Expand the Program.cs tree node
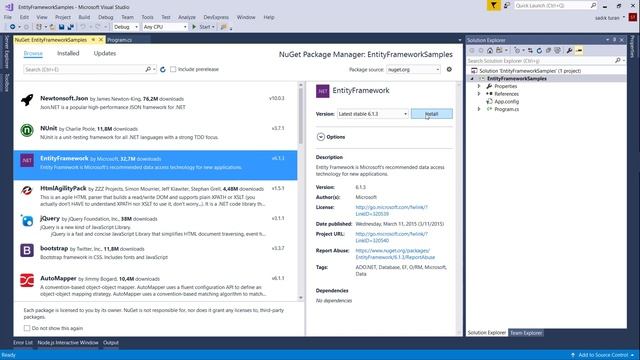The width and height of the screenshot is (640, 360). (479, 109)
